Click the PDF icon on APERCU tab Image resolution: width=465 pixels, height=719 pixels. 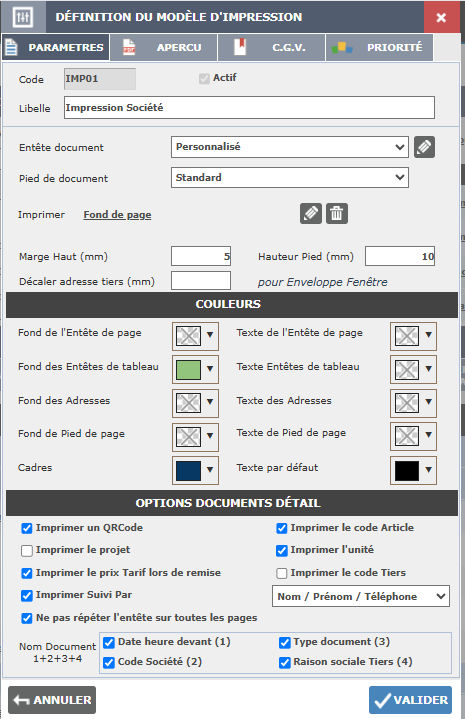coord(129,47)
